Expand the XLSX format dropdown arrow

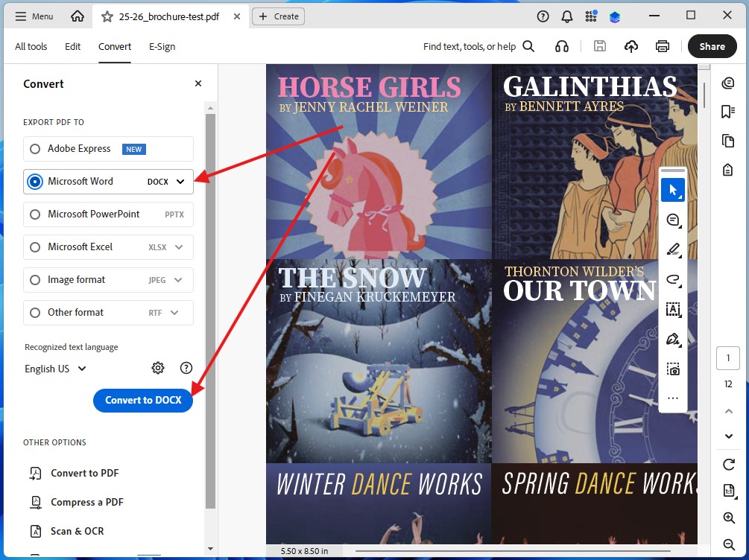click(x=179, y=246)
